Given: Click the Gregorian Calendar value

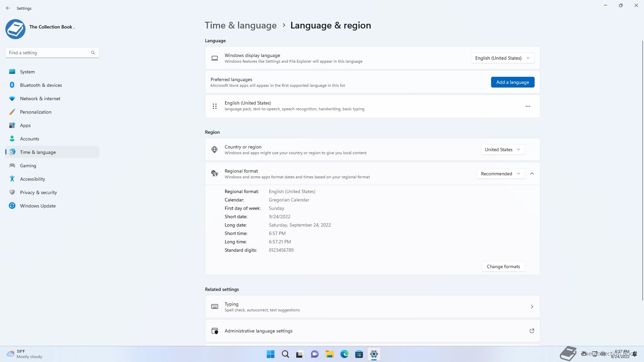Looking at the screenshot, I should pos(289,200).
